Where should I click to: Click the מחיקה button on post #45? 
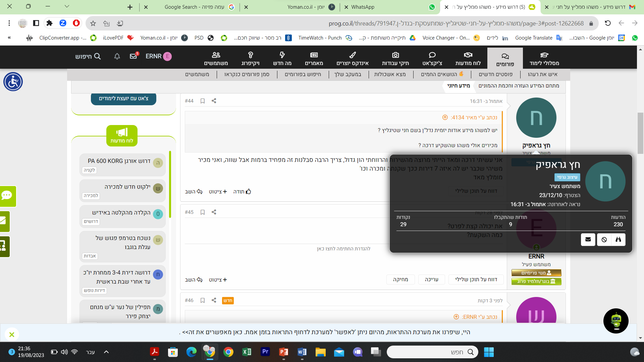[400, 280]
